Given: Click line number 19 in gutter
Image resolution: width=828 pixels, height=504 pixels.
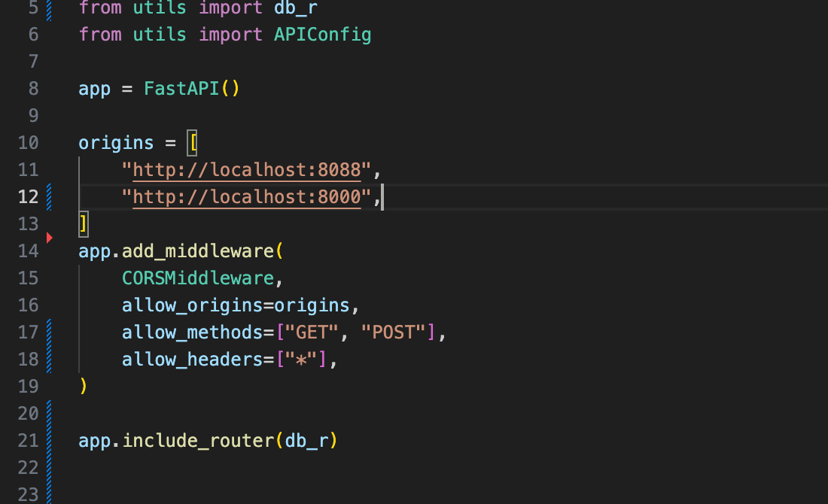Looking at the screenshot, I should click(29, 387).
